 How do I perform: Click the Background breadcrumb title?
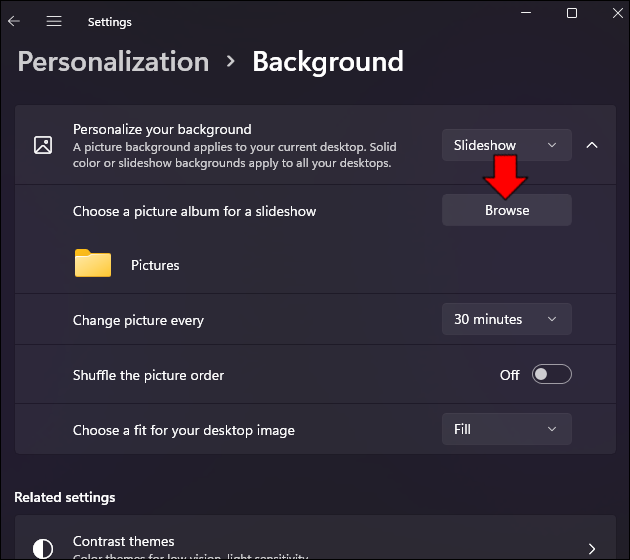(327, 62)
